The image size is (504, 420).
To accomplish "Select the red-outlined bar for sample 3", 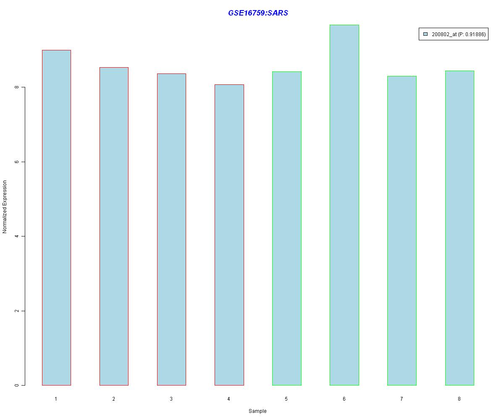I will click(171, 229).
